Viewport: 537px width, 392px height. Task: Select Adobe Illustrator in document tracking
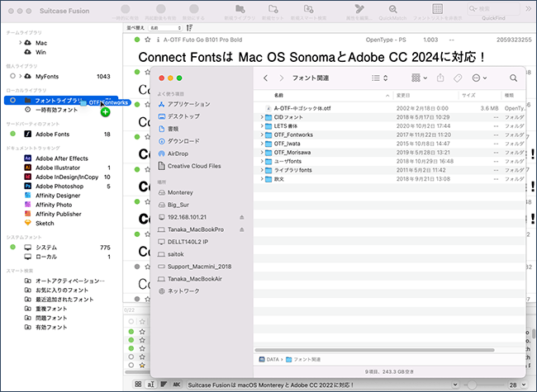point(58,168)
